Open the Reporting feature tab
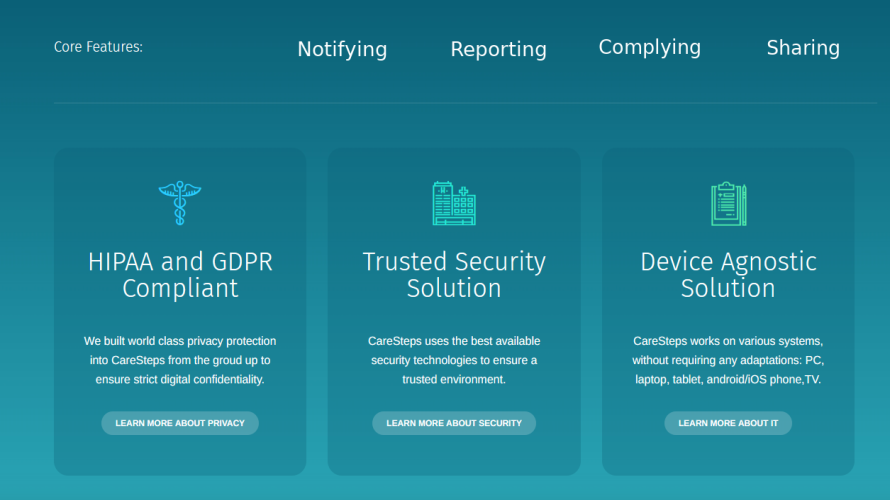The image size is (890, 500). [x=498, y=49]
